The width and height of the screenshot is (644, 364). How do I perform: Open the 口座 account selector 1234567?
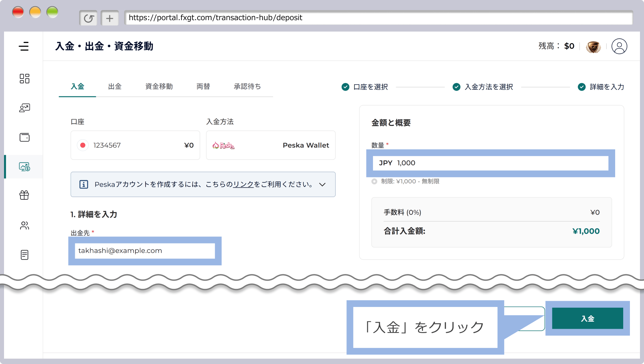pyautogui.click(x=135, y=145)
